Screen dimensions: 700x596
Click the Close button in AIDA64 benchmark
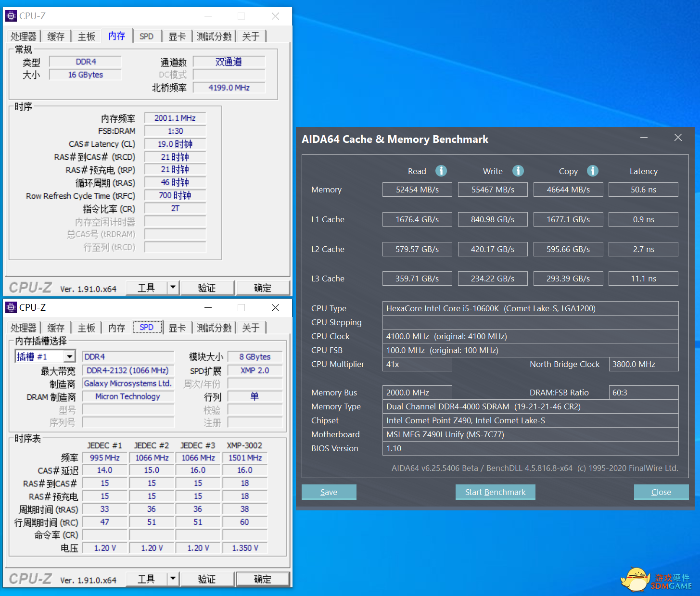[x=662, y=492]
